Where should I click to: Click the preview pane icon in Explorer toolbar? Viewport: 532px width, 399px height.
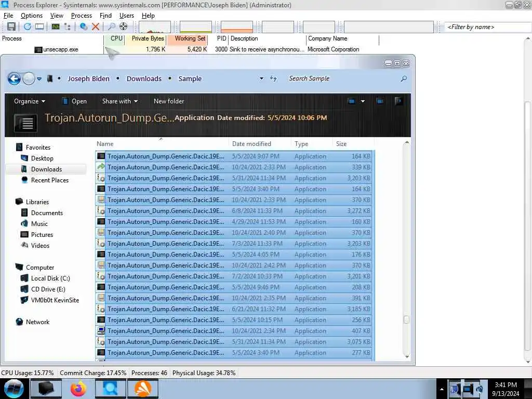tap(380, 101)
